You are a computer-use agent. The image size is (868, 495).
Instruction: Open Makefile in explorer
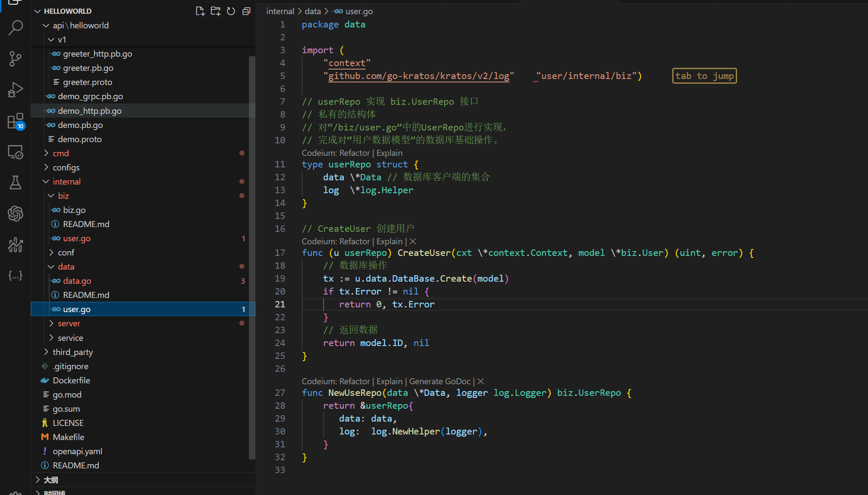[x=143, y=437]
